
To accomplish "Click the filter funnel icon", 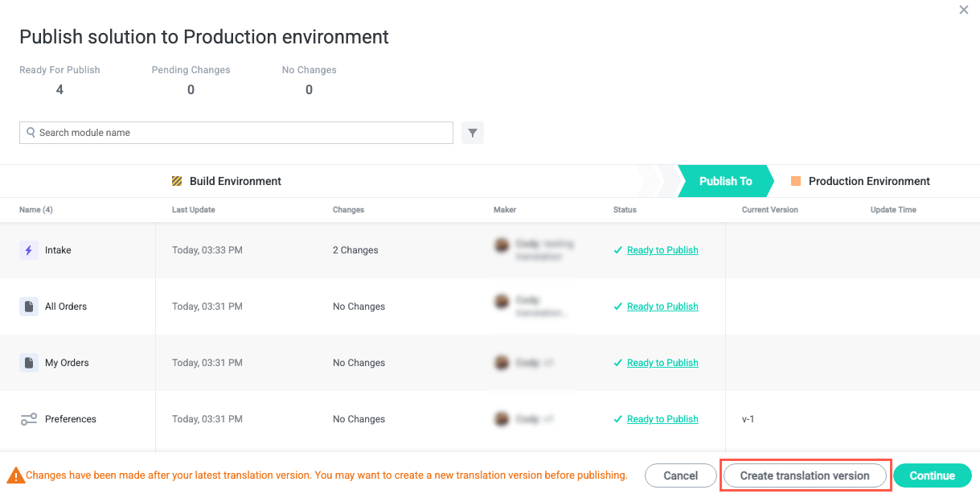I will (x=473, y=133).
